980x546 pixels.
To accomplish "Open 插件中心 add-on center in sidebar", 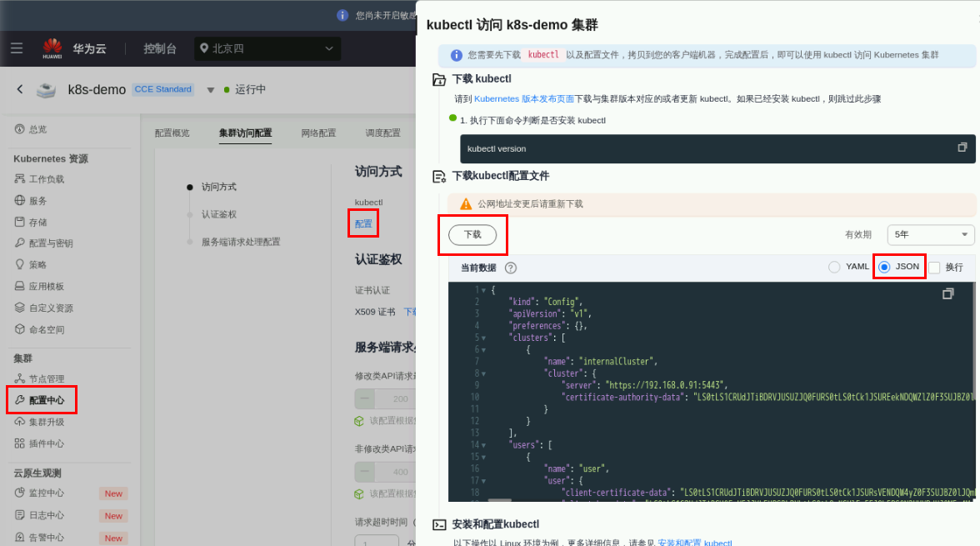I will [x=39, y=443].
